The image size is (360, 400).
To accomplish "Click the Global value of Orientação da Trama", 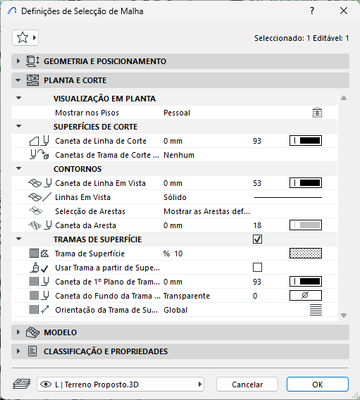I will (x=175, y=310).
